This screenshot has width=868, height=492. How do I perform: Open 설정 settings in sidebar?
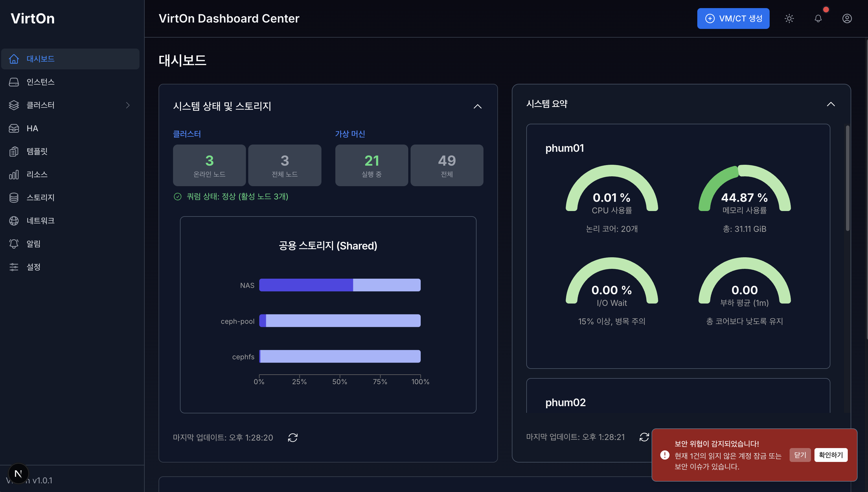pyautogui.click(x=34, y=267)
